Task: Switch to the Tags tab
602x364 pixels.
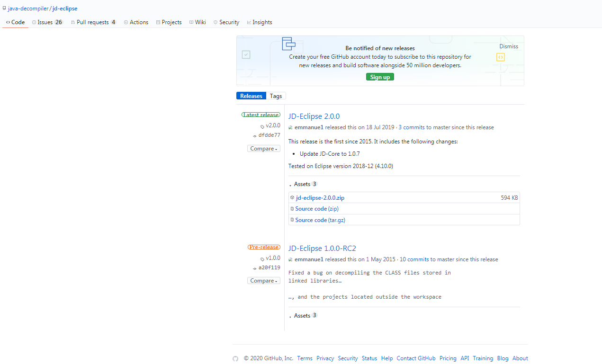Action: (276, 96)
